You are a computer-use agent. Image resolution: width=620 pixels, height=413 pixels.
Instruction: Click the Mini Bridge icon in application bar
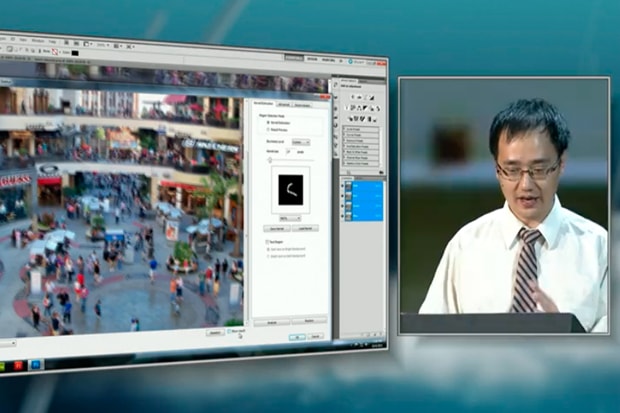click(x=76, y=43)
